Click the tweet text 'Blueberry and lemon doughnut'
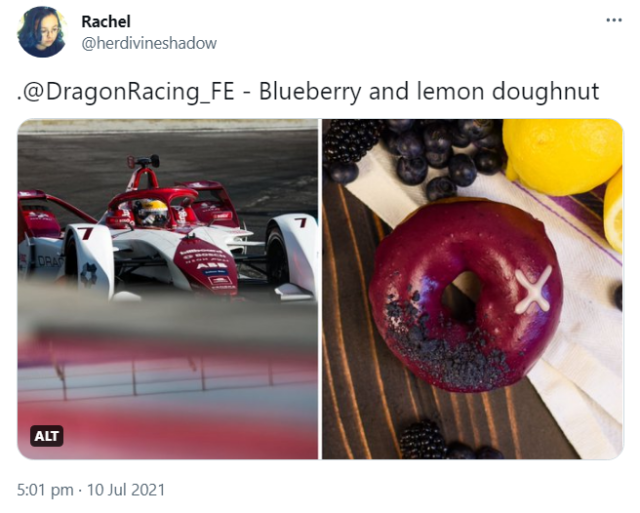The image size is (640, 513). [x=429, y=91]
